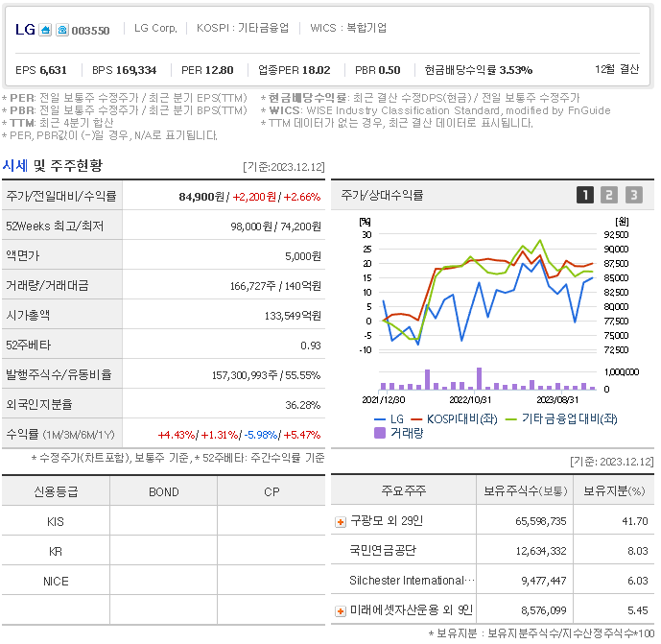This screenshot has width=661, height=644.
Task: Click the 시가총액 133,549억원 value
Action: coord(293,316)
